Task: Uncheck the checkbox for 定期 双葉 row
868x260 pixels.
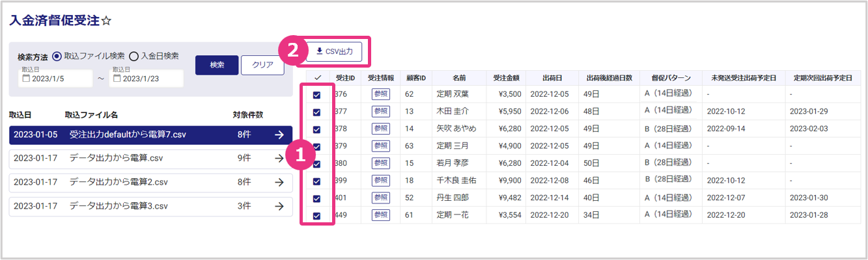Action: [x=317, y=95]
